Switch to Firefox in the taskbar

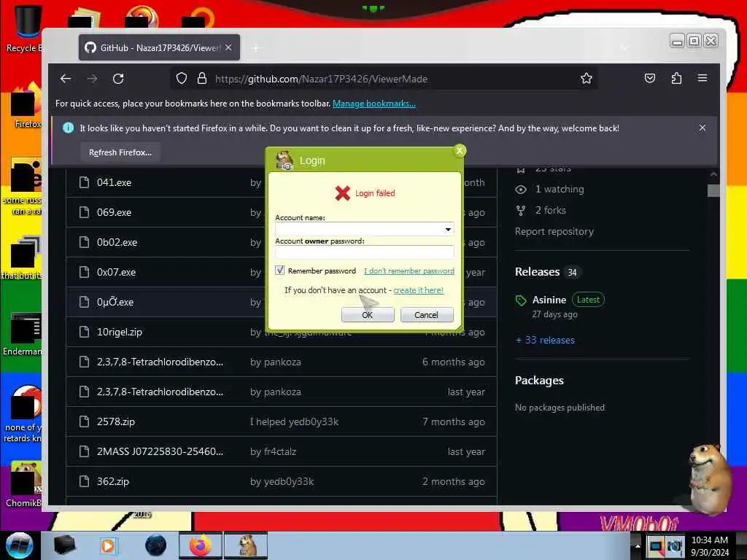tap(201, 545)
